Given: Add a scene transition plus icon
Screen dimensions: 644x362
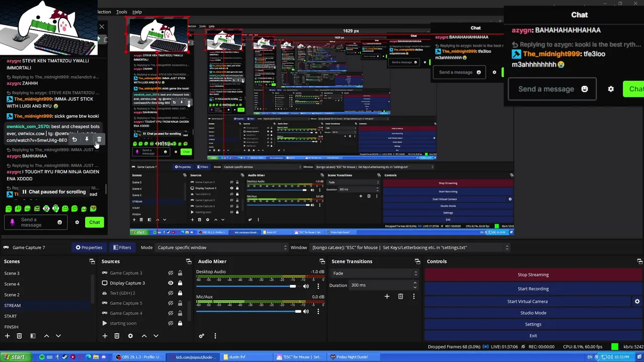Looking at the screenshot, I should tap(387, 297).
